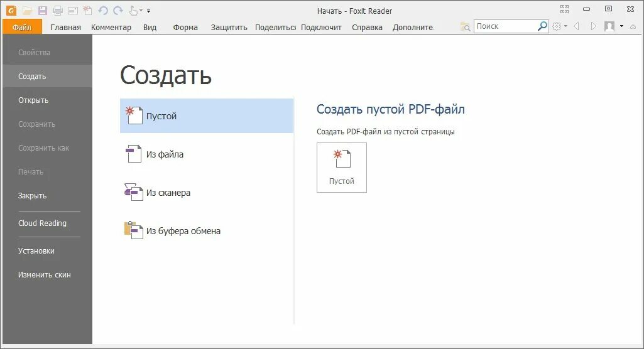Click the previous result left triangle
The height and width of the screenshot is (349, 644).
point(577,26)
